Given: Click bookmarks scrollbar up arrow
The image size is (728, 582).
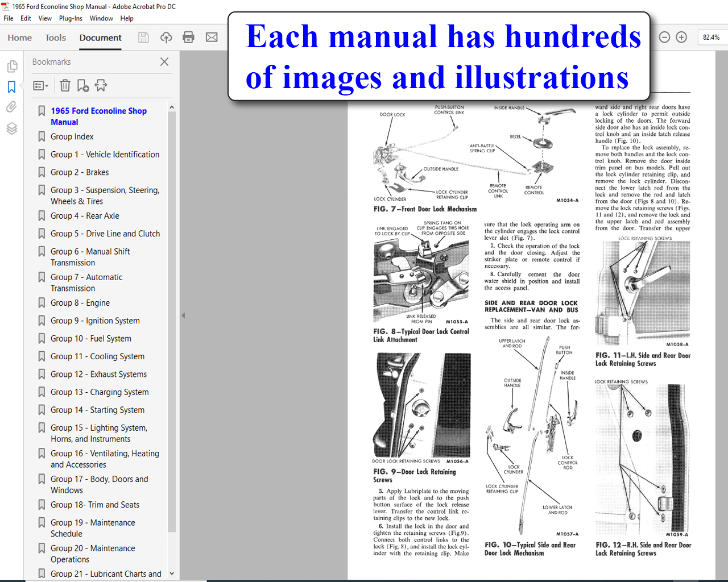Looking at the screenshot, I should tap(172, 107).
